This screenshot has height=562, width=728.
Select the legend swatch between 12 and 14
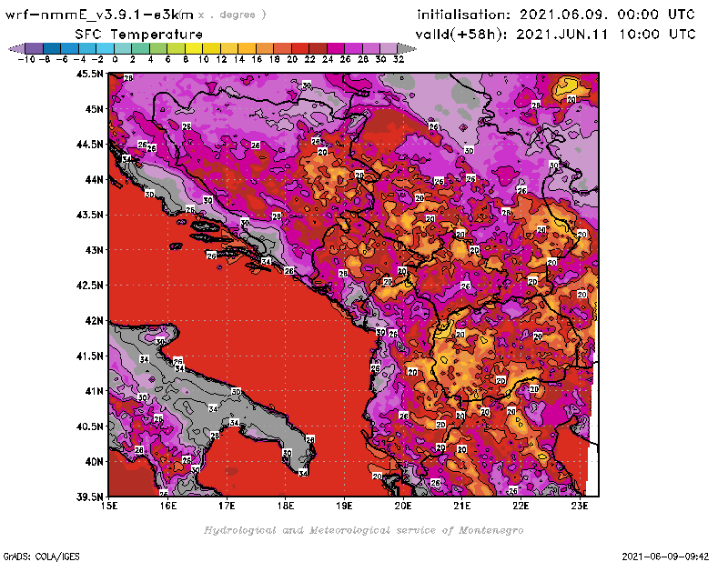pyautogui.click(x=229, y=48)
